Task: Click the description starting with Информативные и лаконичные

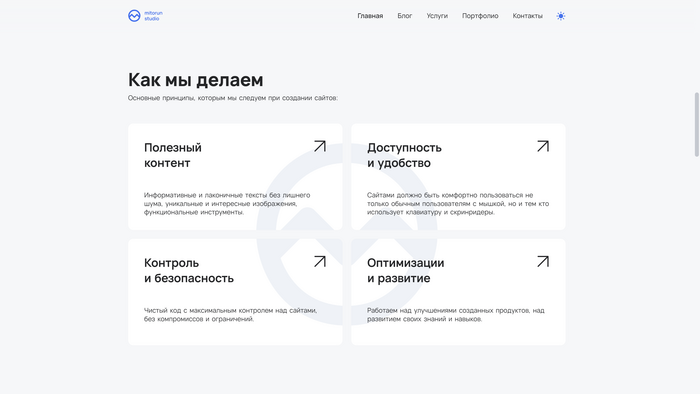Action: [227, 203]
